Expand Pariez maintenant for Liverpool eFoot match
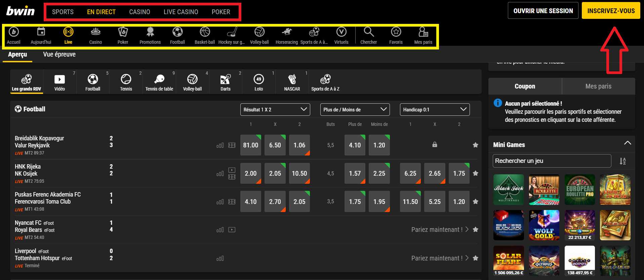 440,258
